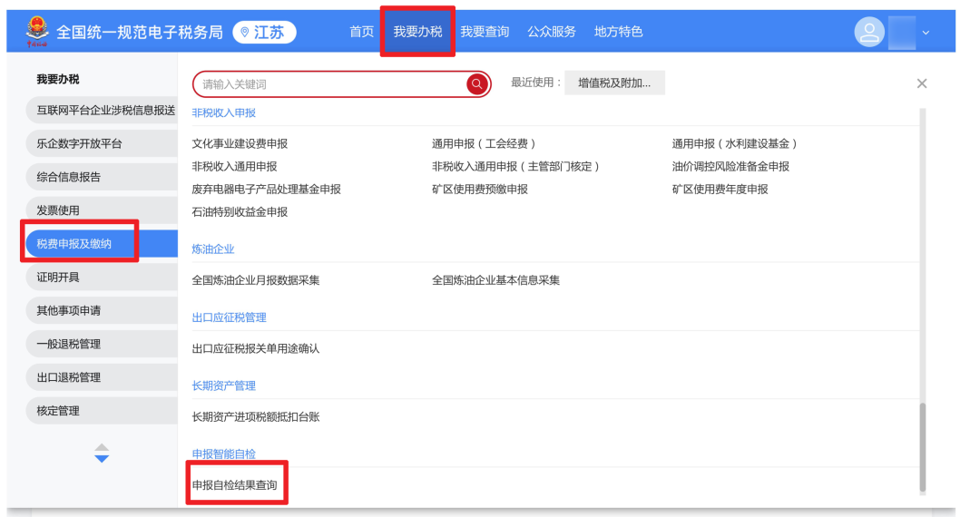The width and height of the screenshot is (980, 517).
Task: Open the 首页 tab
Action: point(361,32)
